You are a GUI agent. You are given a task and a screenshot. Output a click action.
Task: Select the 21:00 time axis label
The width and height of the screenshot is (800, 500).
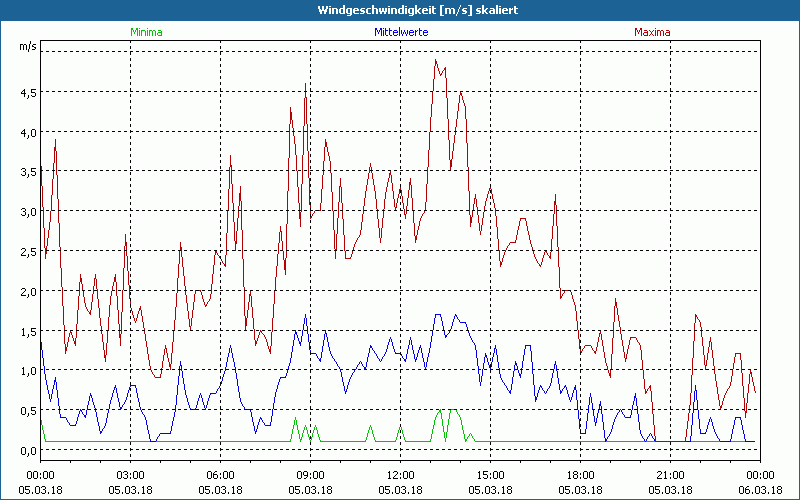coord(671,474)
